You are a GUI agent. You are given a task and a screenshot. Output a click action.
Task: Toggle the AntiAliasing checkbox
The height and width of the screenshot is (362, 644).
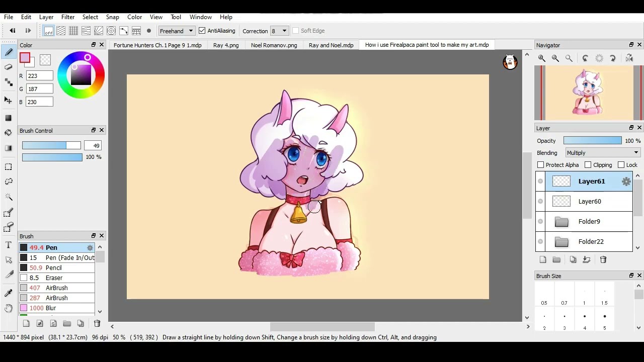[x=202, y=31]
